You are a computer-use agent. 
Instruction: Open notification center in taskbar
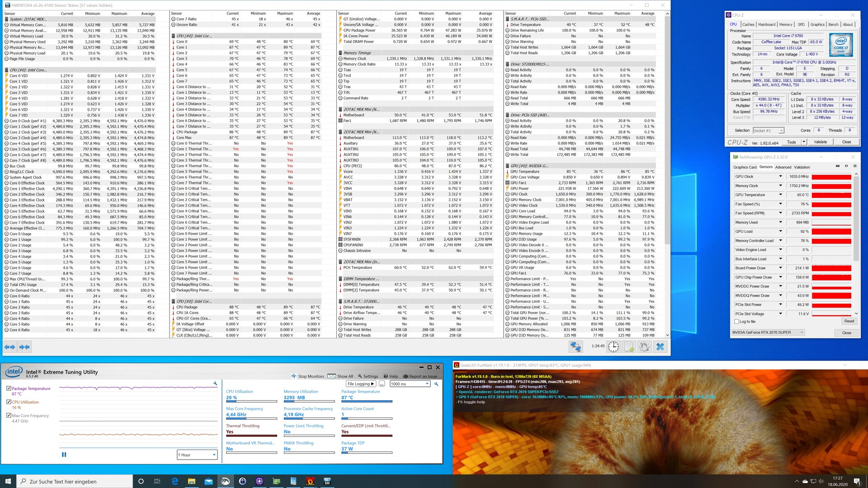click(857, 481)
